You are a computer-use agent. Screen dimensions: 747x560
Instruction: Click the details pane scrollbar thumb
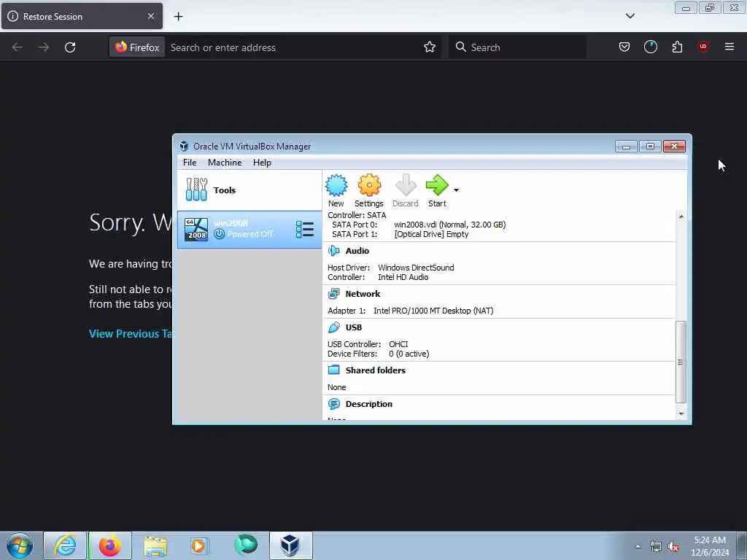pos(681,362)
